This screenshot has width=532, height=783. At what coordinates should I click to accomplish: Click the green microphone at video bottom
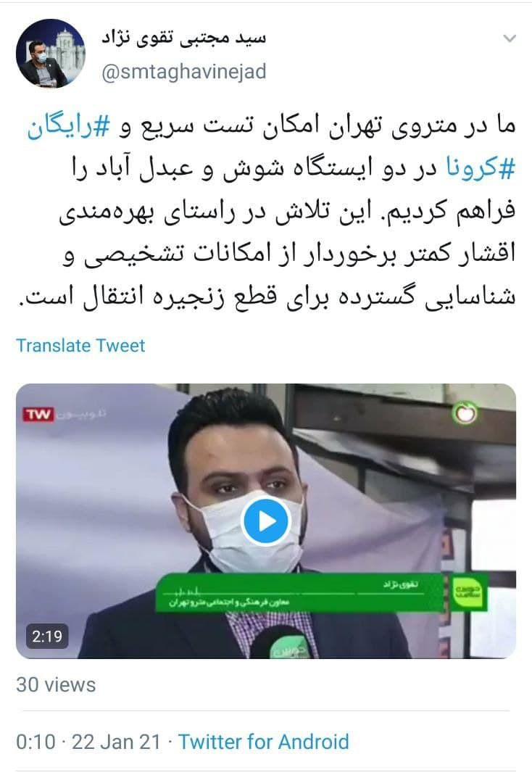[281, 643]
